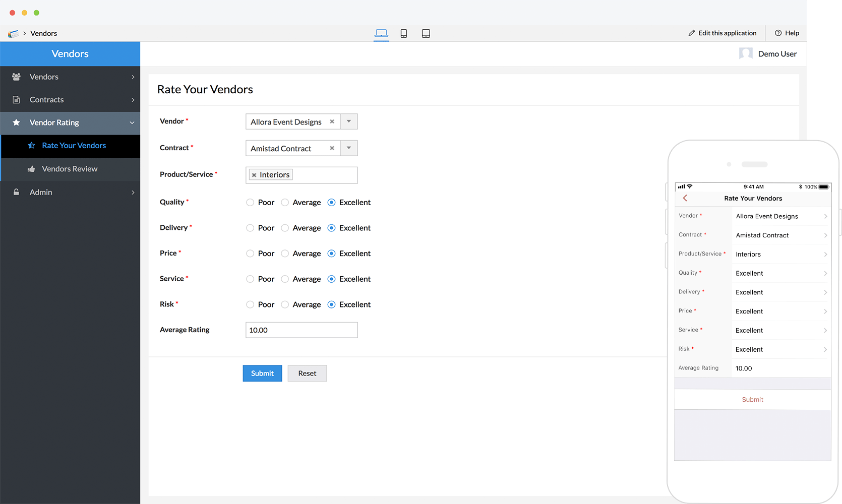Select Poor rating for Quality

250,202
